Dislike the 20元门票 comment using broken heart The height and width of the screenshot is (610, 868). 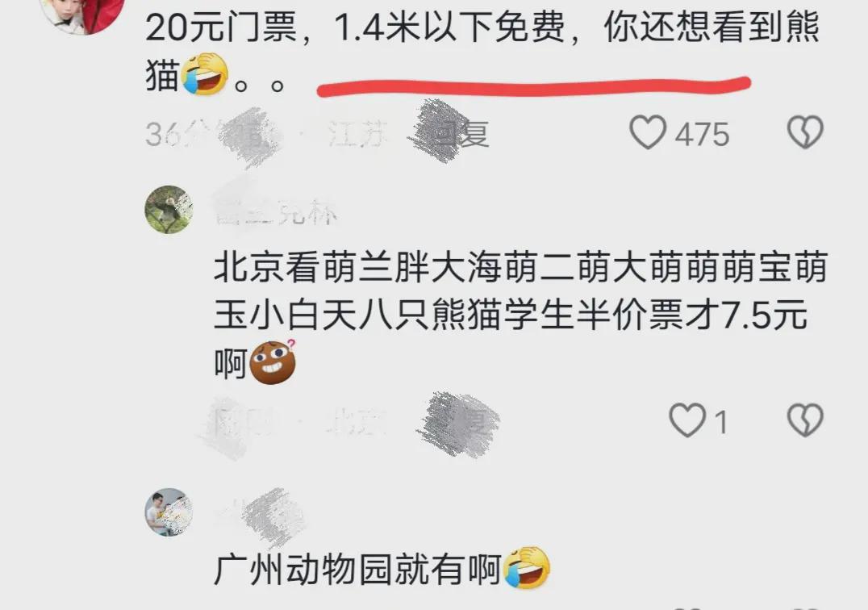805,132
